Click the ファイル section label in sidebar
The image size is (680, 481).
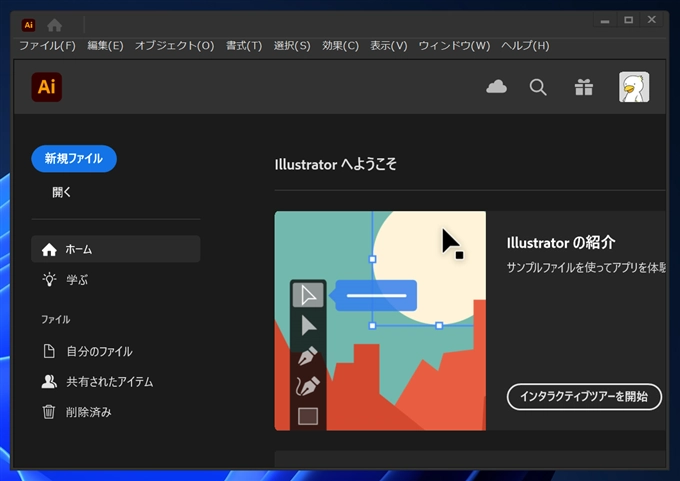pyautogui.click(x=56, y=320)
